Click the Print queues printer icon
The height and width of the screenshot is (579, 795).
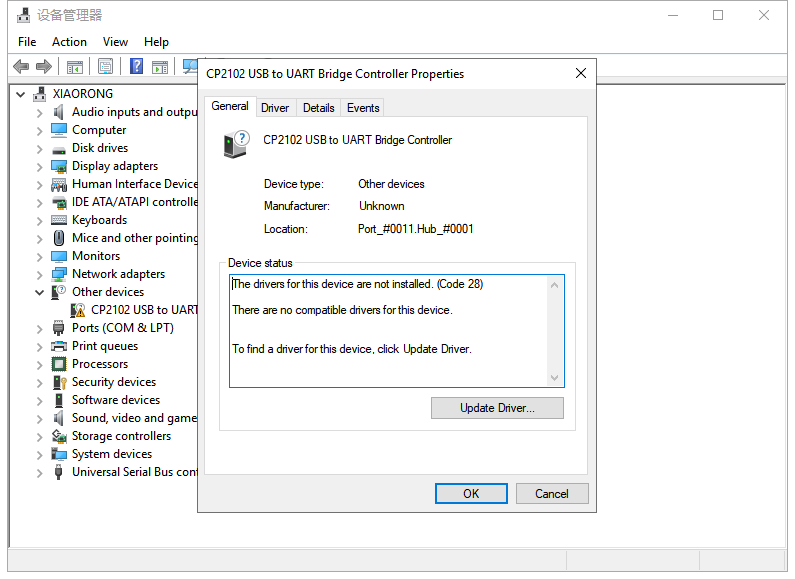point(59,346)
